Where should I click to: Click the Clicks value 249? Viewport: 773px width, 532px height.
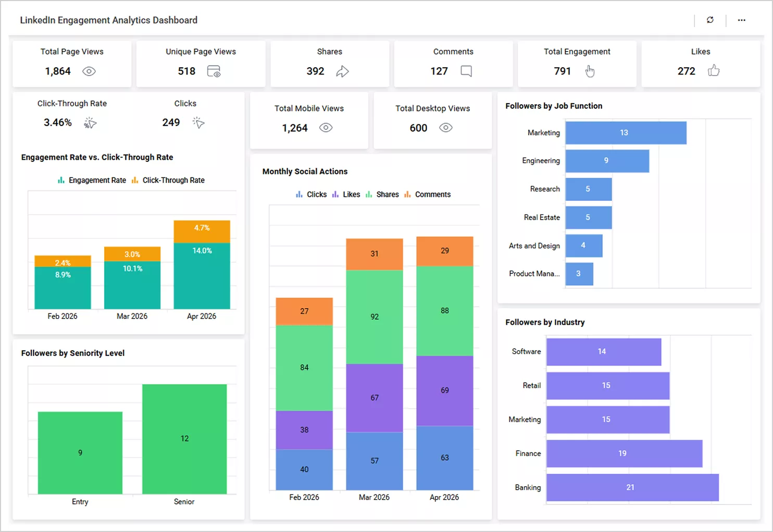[x=171, y=123]
